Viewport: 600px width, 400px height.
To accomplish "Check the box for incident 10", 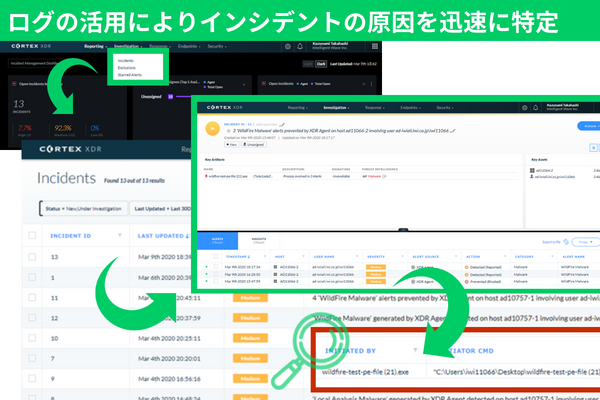I will [32, 338].
